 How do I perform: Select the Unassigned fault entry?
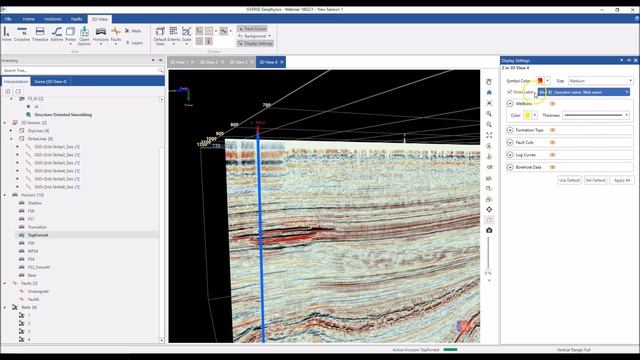(x=38, y=291)
